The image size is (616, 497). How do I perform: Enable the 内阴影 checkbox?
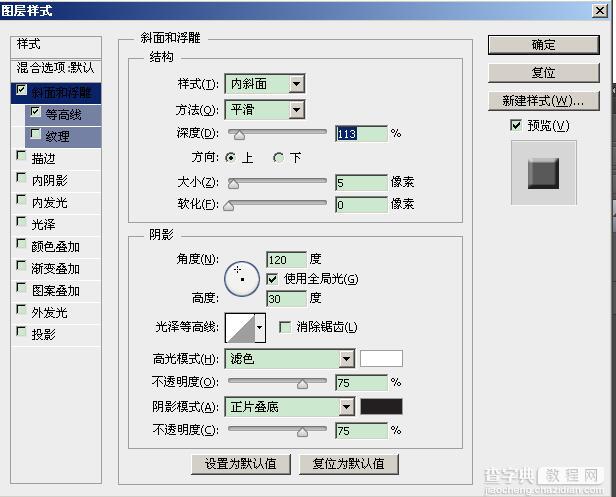(x=22, y=178)
